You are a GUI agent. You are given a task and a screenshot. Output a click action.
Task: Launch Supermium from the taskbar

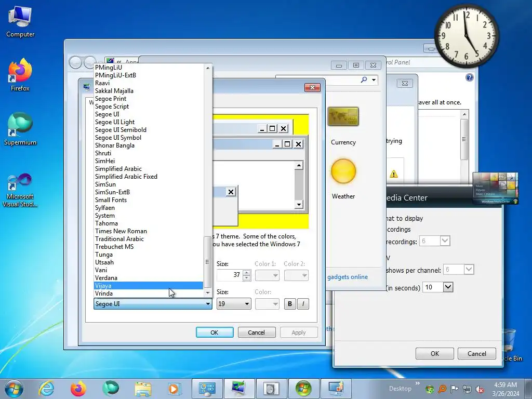click(x=111, y=389)
